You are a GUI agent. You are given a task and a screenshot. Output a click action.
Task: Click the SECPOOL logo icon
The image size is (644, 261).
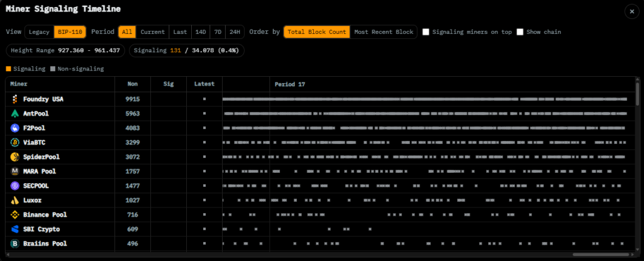15,186
